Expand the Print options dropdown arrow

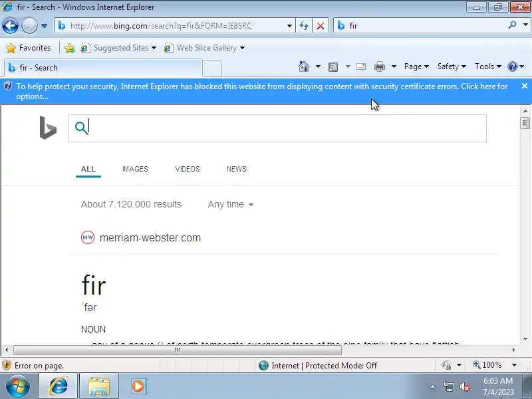[x=394, y=66]
